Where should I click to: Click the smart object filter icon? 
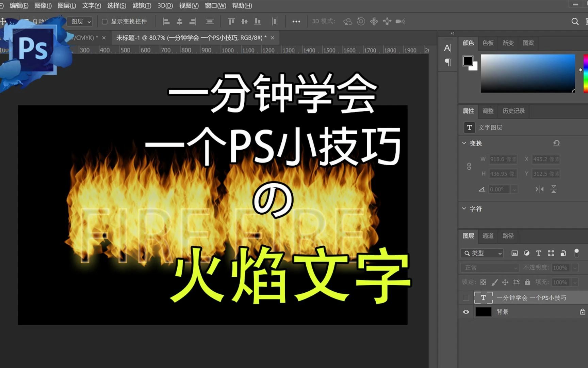pos(563,253)
